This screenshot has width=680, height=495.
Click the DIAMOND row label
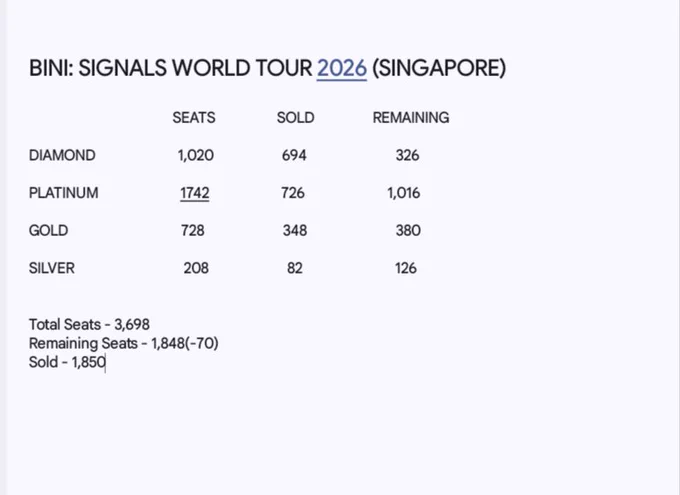pyautogui.click(x=62, y=155)
